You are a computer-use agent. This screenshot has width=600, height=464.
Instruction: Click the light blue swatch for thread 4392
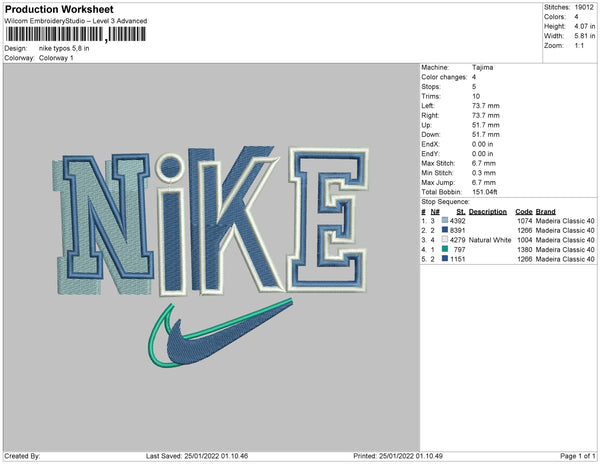[x=445, y=220]
